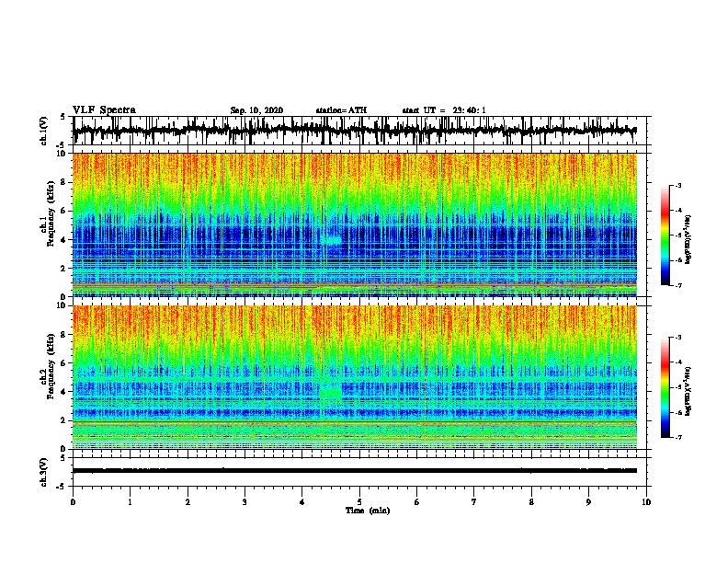Click the green emission patch in ch.2 spectrogram
728x563 pixels.
click(x=331, y=393)
